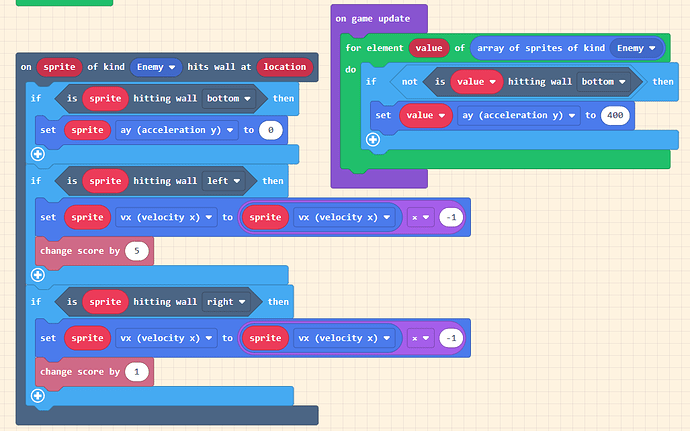690x431 pixels.
Task: Open sprite vx reporter dropdown in right wall math
Action: coord(345,338)
